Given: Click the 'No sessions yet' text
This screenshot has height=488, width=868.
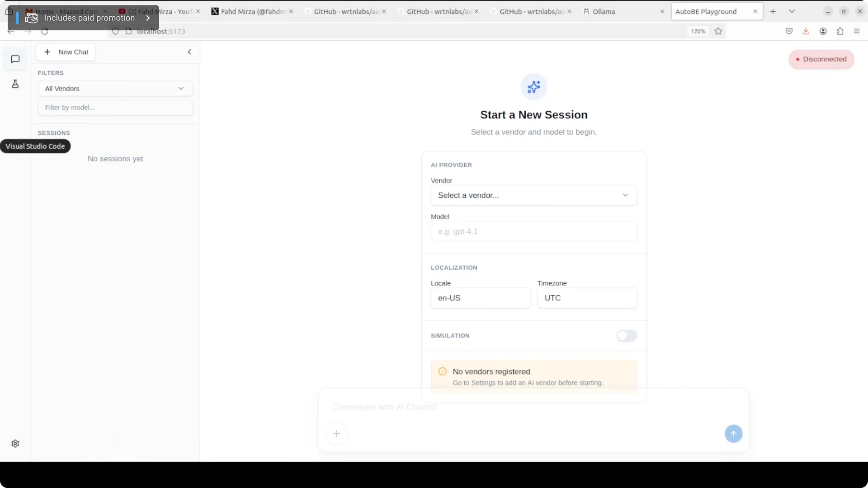Looking at the screenshot, I should pyautogui.click(x=115, y=159).
